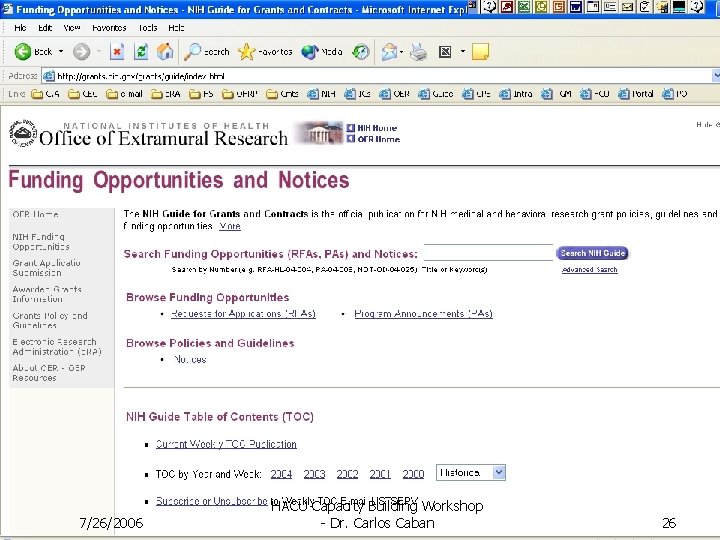Click the funding opportunities search text box
Viewport: 720px width, 540px height.
[x=488, y=253]
